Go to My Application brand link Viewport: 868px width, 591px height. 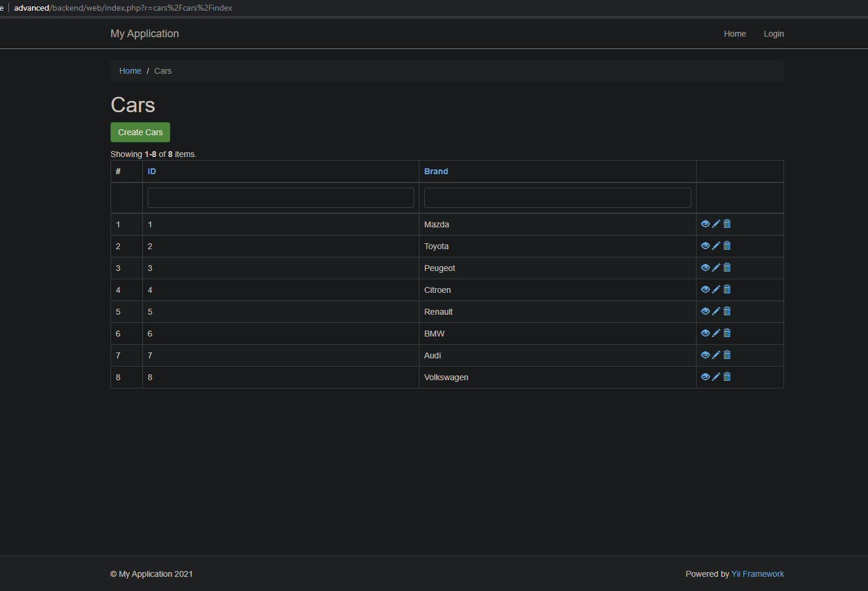point(145,34)
